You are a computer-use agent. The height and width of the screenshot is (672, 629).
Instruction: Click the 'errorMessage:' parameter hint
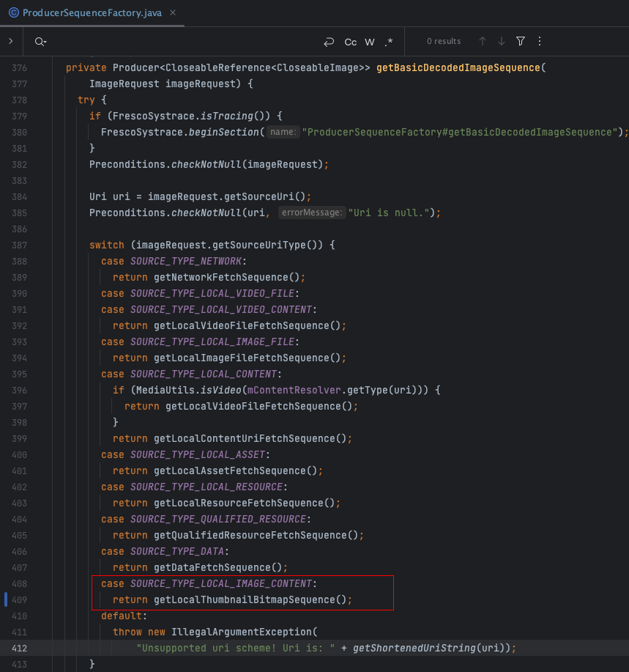pos(311,213)
